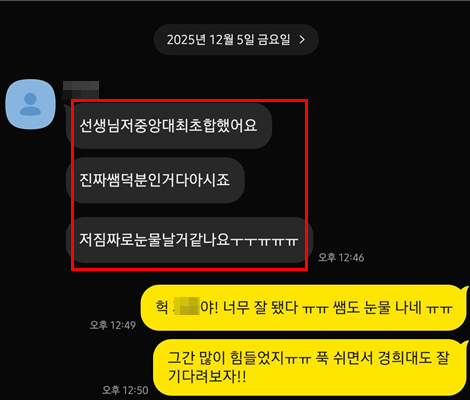
Task: Tap the message 선생님저중앙대최초합했어요
Action: coord(169,126)
